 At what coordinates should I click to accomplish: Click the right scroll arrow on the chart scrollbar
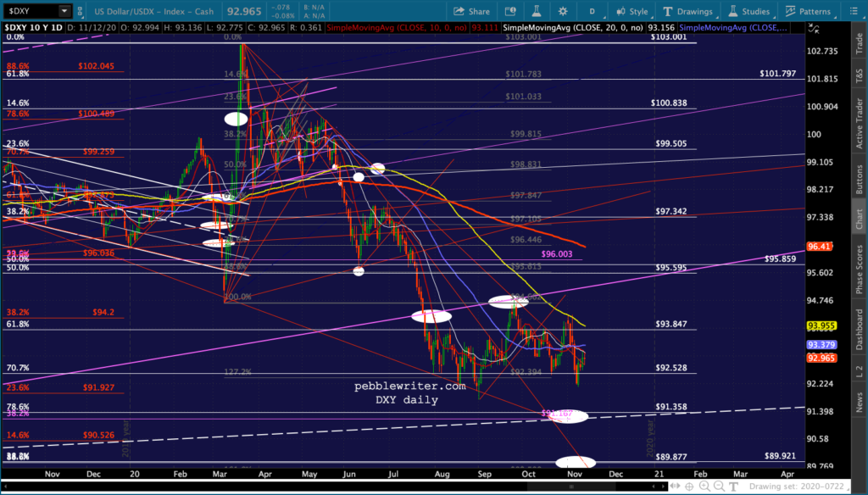663,487
